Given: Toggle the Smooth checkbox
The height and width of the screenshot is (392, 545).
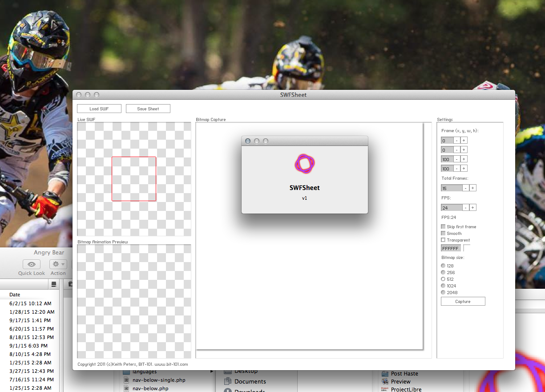Looking at the screenshot, I should click(x=443, y=234).
